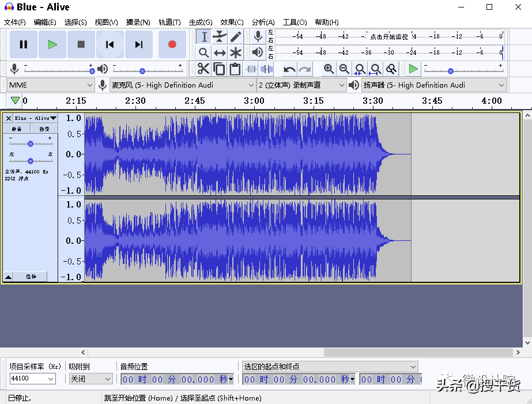Viewport: 532px width, 404px height.
Task: Click the Cut scissors icon
Action: tap(203, 69)
